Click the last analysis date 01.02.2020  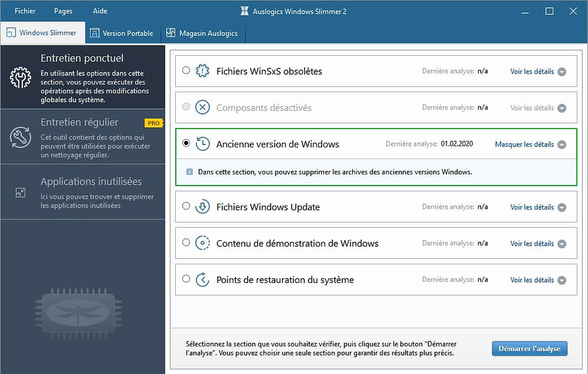tap(457, 143)
